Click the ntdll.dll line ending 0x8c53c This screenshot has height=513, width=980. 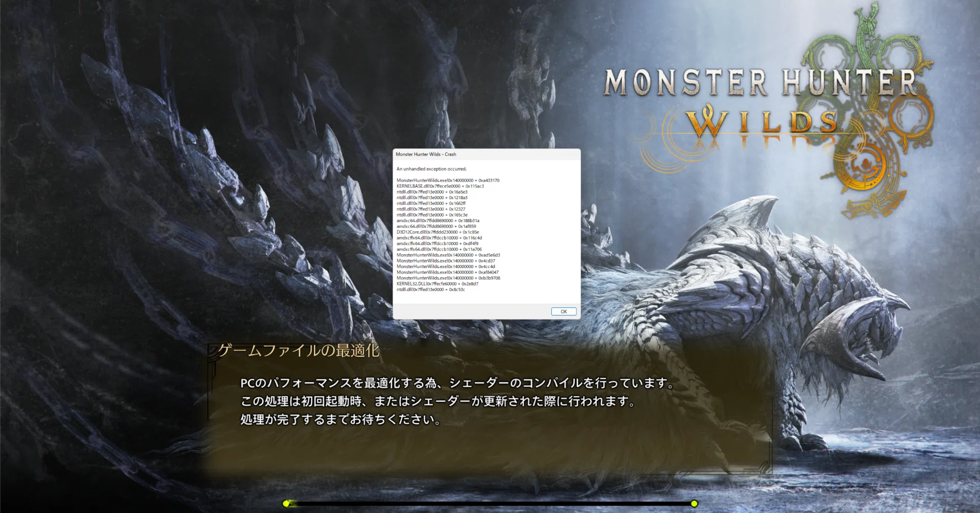(x=431, y=289)
